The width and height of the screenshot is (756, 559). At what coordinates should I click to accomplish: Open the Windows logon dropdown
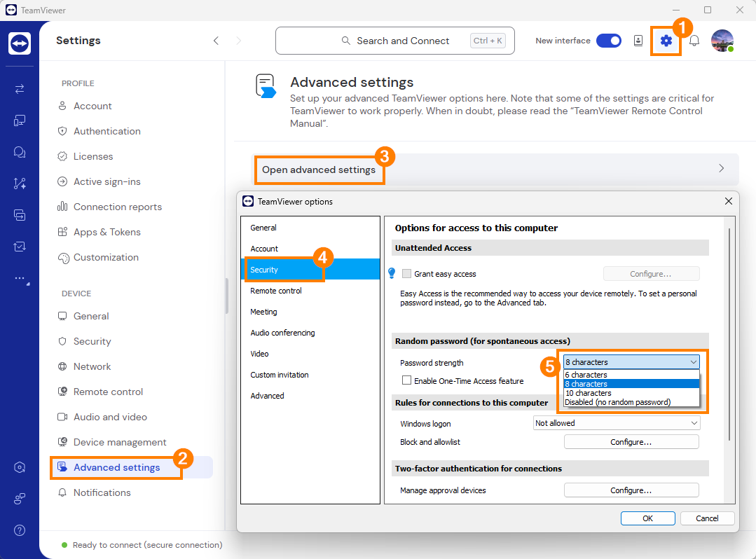click(617, 423)
